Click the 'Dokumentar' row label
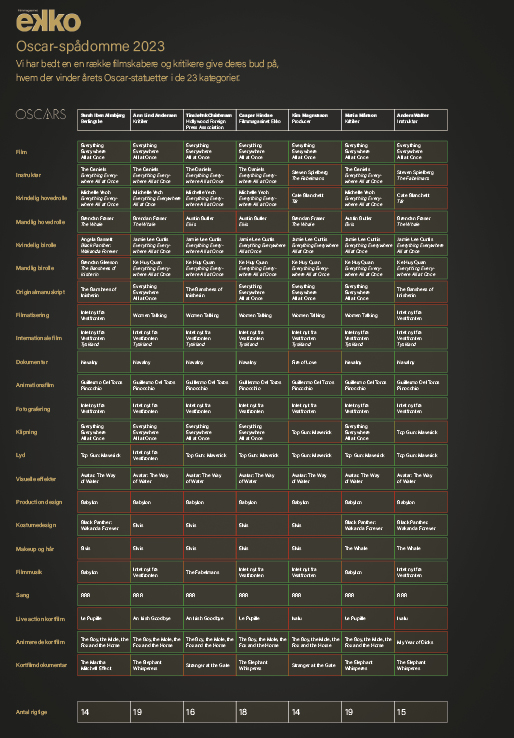514x738 pixels. click(x=32, y=362)
